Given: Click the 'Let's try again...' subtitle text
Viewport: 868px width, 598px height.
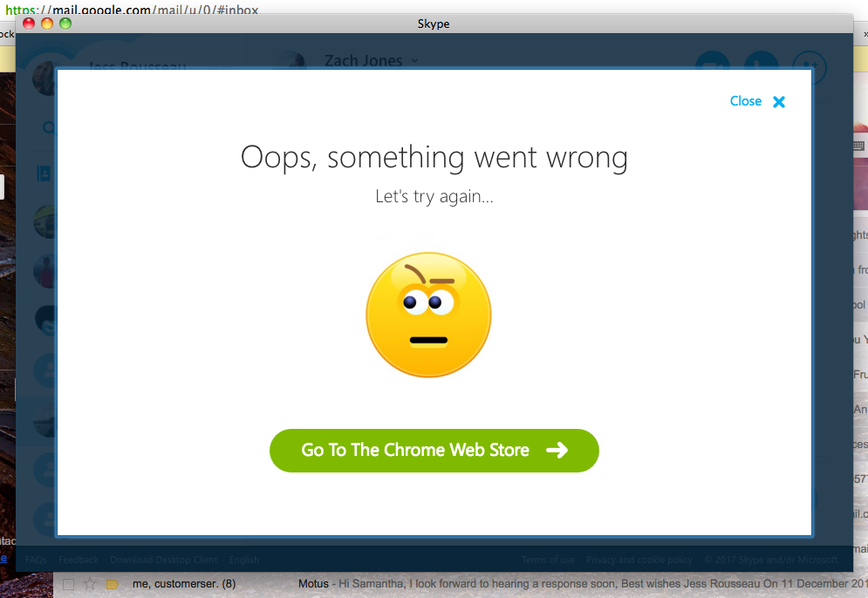Looking at the screenshot, I should point(434,196).
